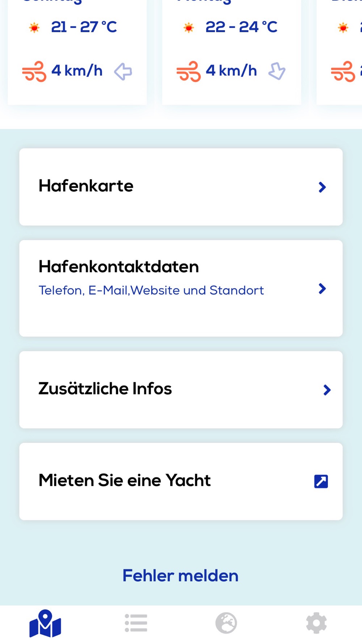Tap the Fehler melden link
362x644 pixels.
pyautogui.click(x=180, y=576)
